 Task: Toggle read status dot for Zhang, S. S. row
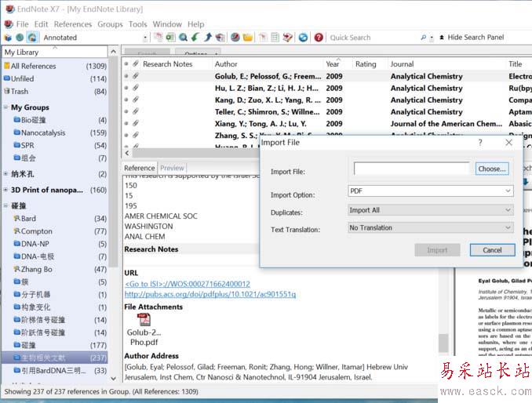(126, 135)
